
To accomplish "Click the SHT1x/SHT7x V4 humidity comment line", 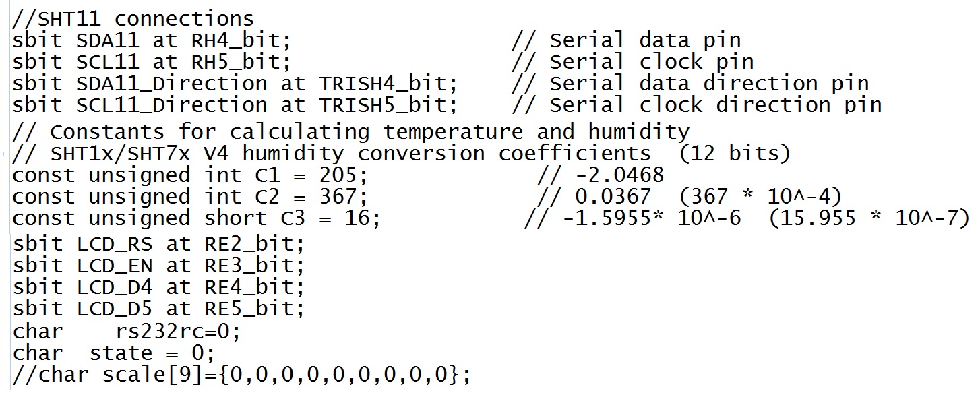I will pos(401,154).
